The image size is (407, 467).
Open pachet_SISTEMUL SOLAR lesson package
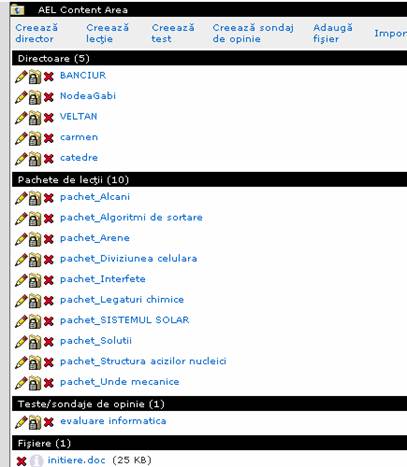coord(124,320)
